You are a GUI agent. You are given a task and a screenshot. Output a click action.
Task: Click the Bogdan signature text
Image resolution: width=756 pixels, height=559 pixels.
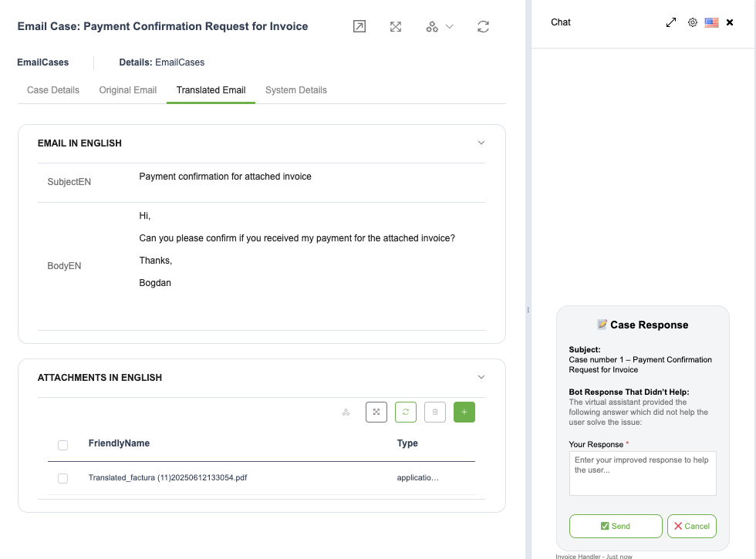pos(155,283)
